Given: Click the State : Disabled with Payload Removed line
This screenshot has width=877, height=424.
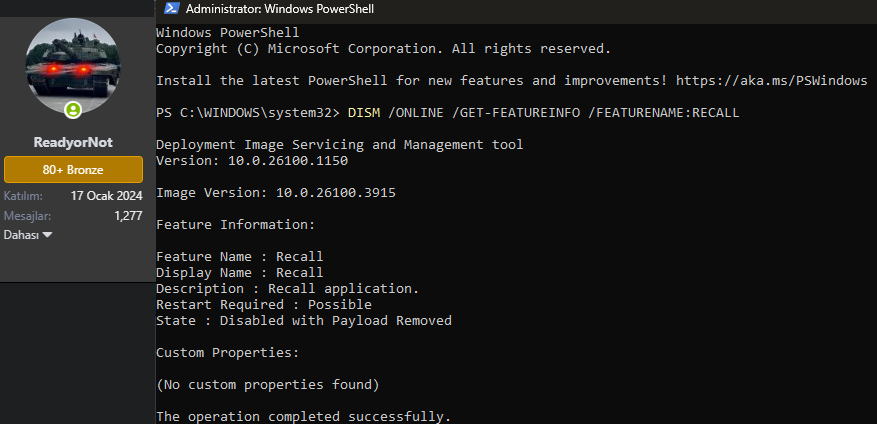Looking at the screenshot, I should [x=304, y=321].
